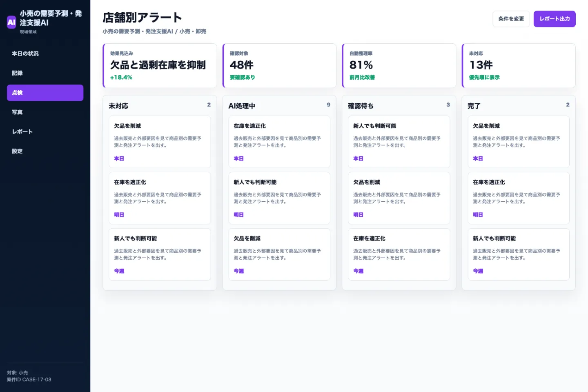Open 新人でも判断可能 card in AI処理中 column
The image size is (588, 392).
coord(279,198)
